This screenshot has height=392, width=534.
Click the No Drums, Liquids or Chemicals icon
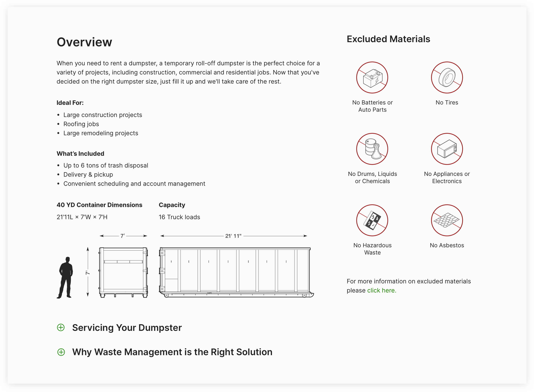click(x=372, y=149)
